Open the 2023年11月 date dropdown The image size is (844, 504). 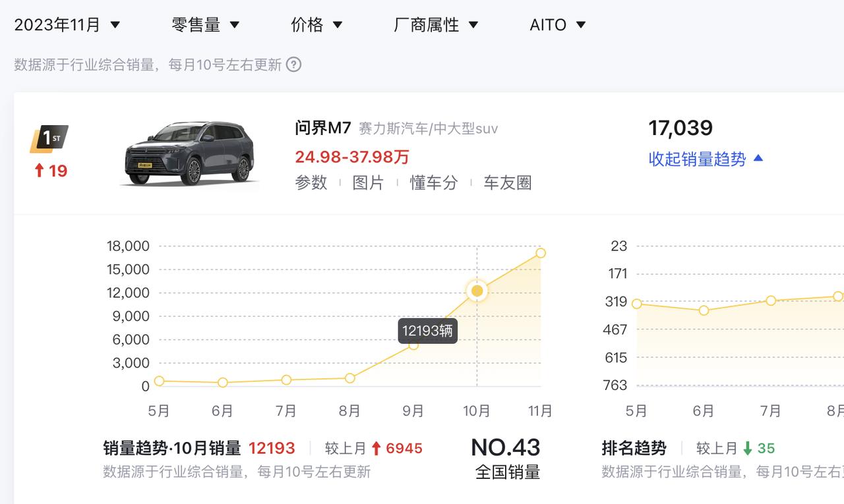coord(67,25)
